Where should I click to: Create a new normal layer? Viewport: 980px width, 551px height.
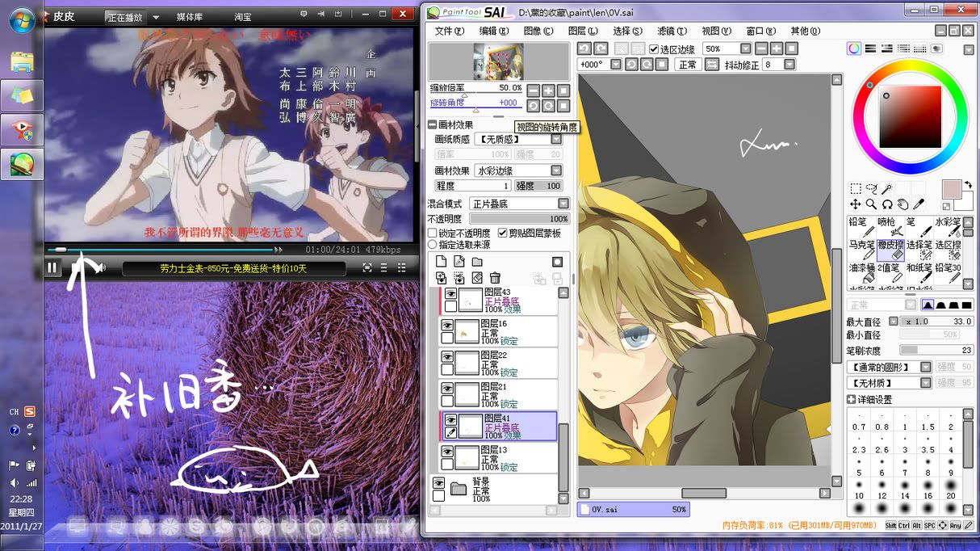pyautogui.click(x=441, y=262)
